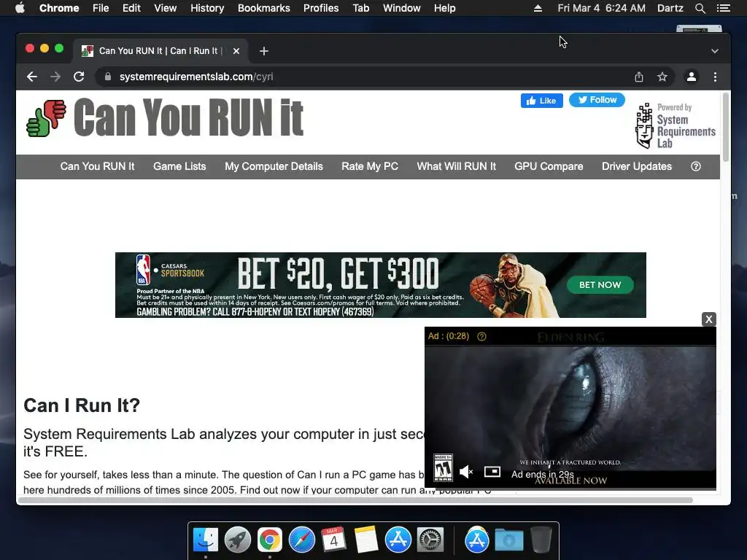Open the History menu

point(207,8)
